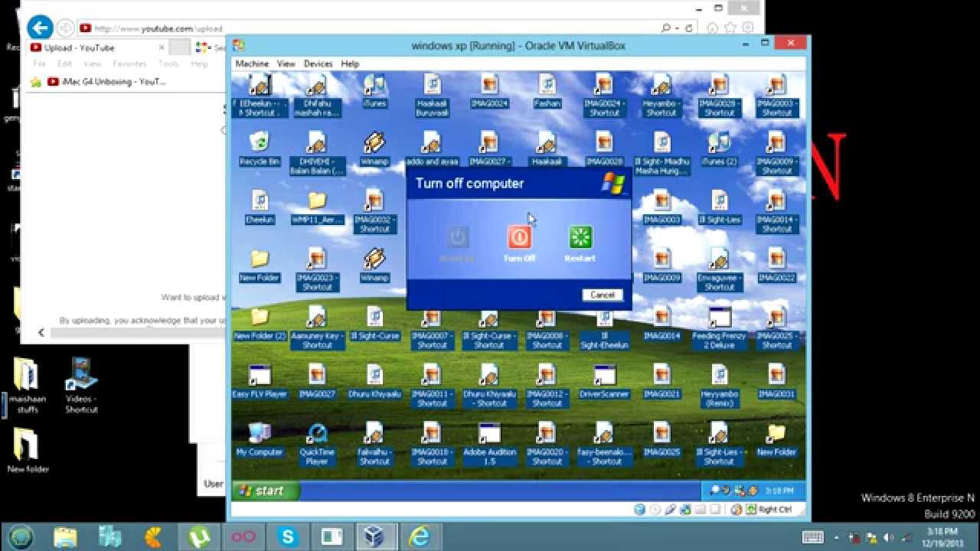This screenshot has height=551, width=980.
Task: Open the XP start menu
Action: [x=266, y=491]
